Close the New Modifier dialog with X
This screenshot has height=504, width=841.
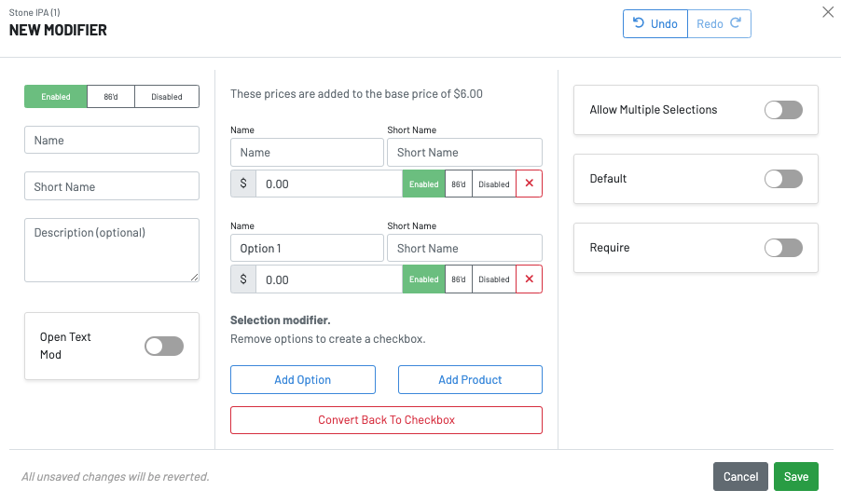tap(827, 12)
